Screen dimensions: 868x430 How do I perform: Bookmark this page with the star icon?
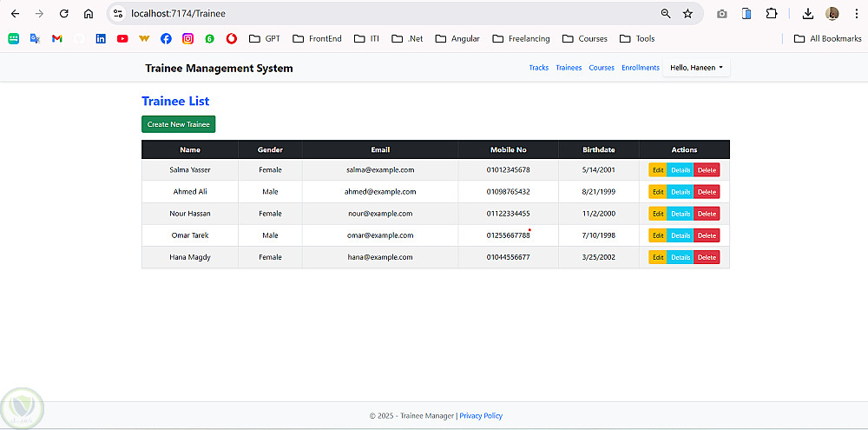point(687,14)
